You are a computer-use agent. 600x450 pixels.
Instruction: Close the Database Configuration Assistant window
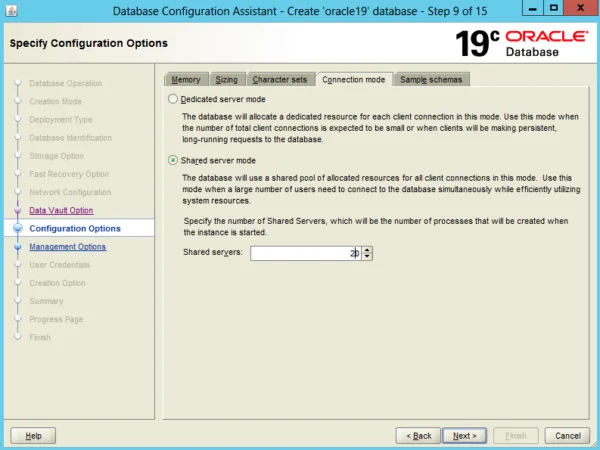click(x=580, y=8)
